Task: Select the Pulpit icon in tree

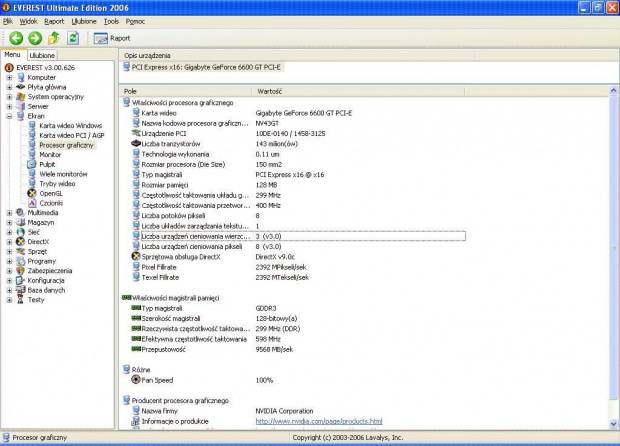Action: tap(32, 164)
